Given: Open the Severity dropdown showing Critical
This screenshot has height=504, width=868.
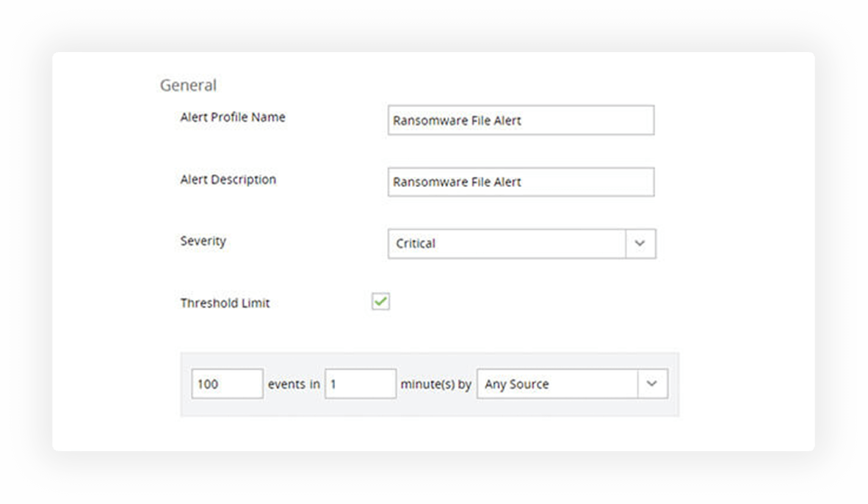Looking at the screenshot, I should (521, 244).
